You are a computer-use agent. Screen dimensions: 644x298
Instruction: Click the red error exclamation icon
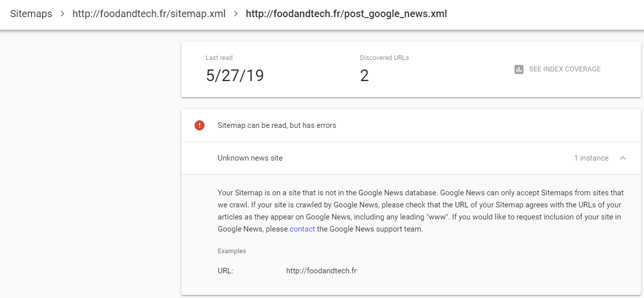pyautogui.click(x=200, y=125)
